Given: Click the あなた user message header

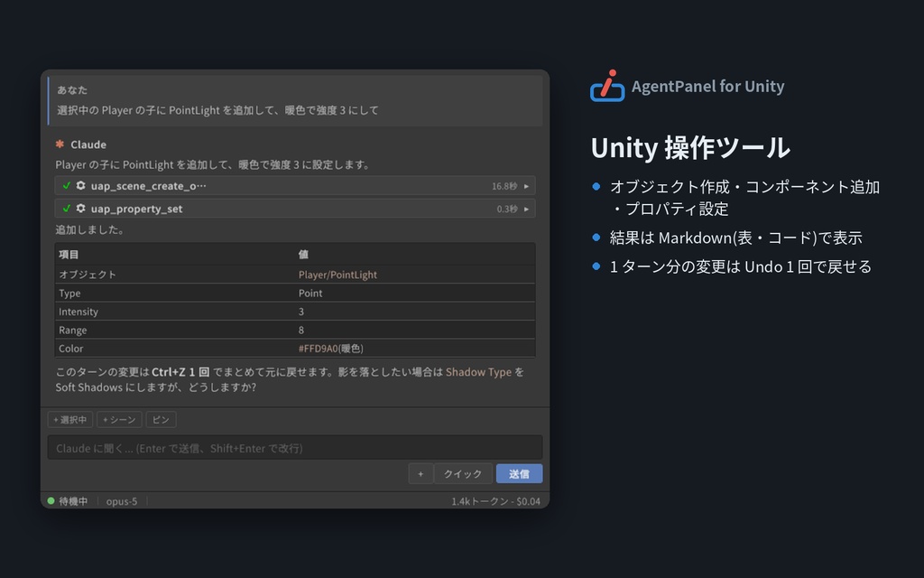Looking at the screenshot, I should (x=72, y=89).
